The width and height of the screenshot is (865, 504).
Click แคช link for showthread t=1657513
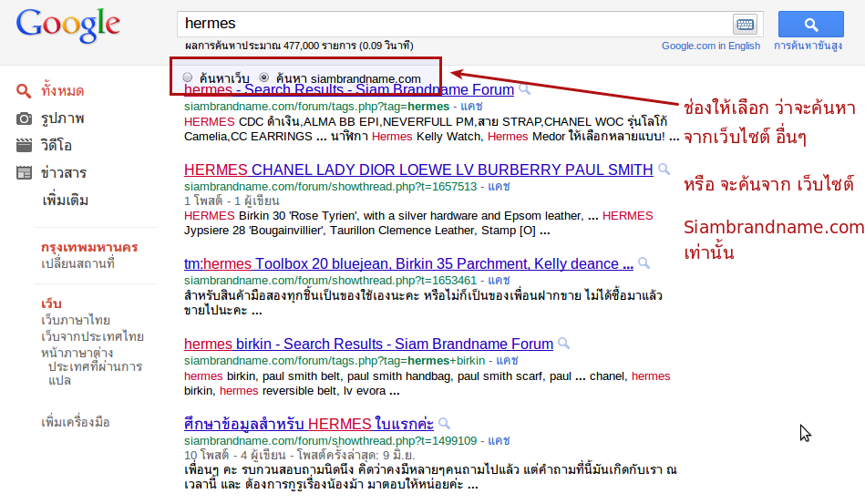pyautogui.click(x=499, y=187)
